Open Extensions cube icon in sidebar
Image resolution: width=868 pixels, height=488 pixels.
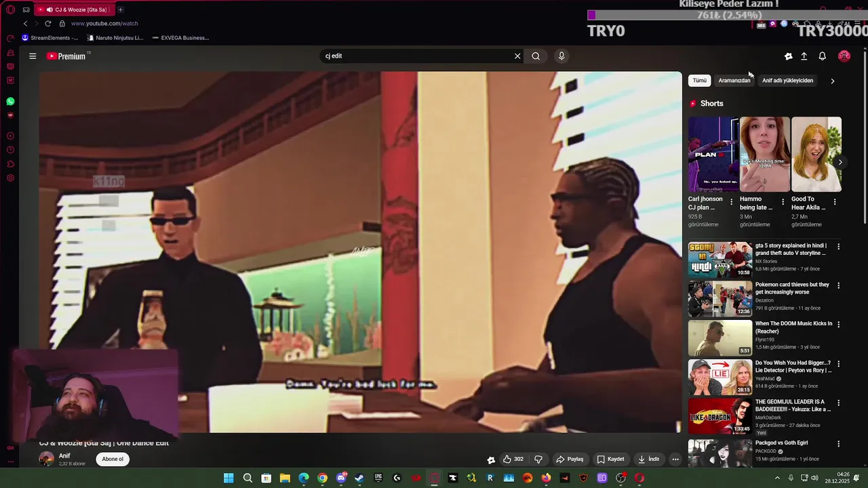click(10, 164)
